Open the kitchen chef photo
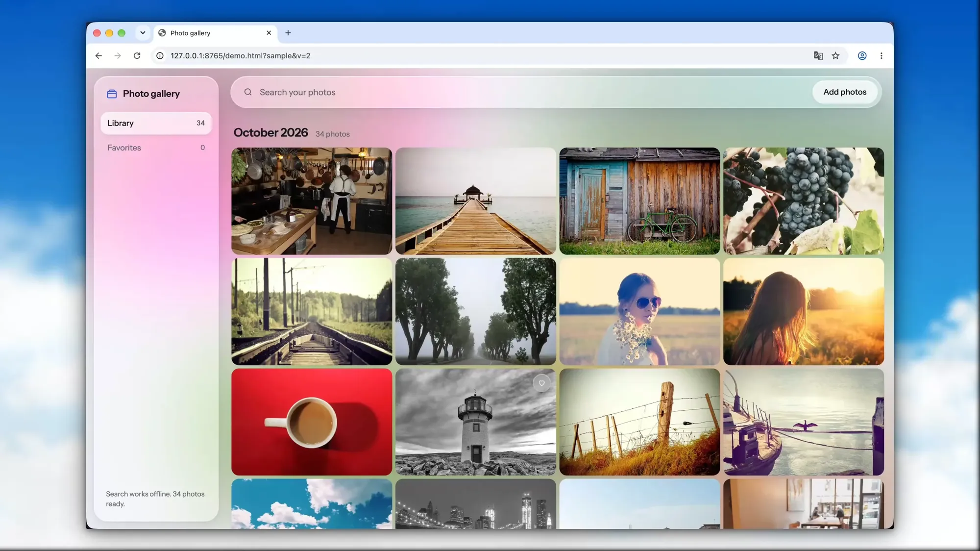 point(312,201)
